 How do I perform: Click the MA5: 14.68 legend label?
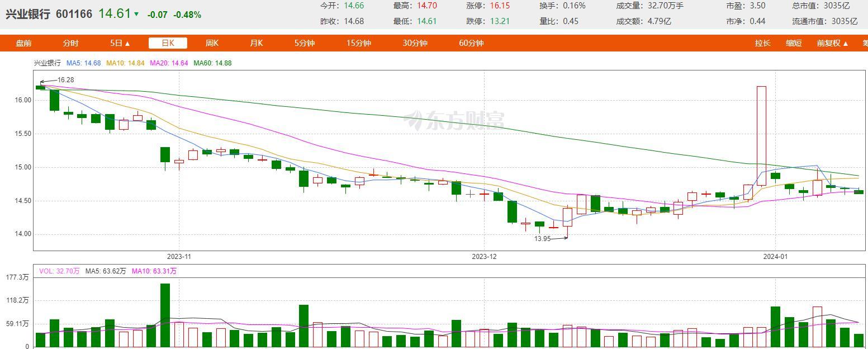click(84, 63)
